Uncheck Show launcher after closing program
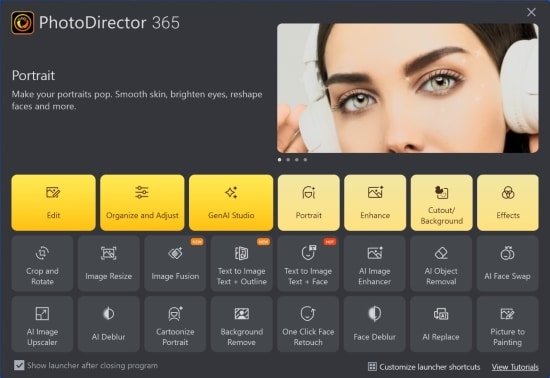550x378 pixels. pos(19,365)
